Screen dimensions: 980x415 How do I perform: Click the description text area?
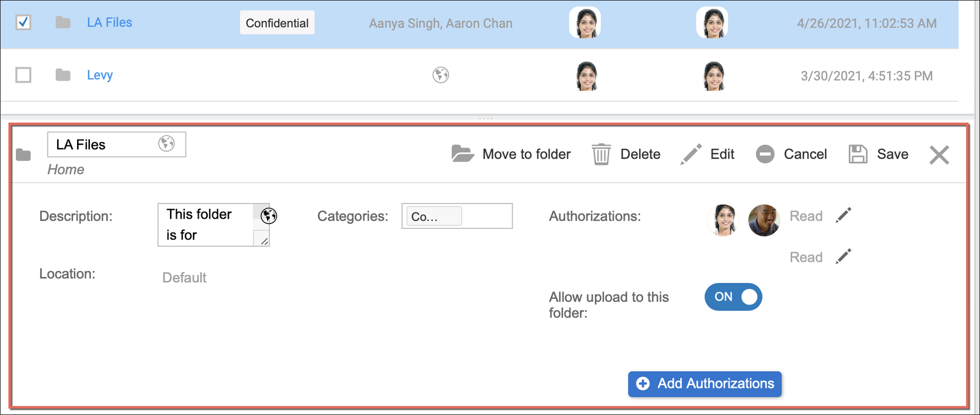click(x=207, y=224)
